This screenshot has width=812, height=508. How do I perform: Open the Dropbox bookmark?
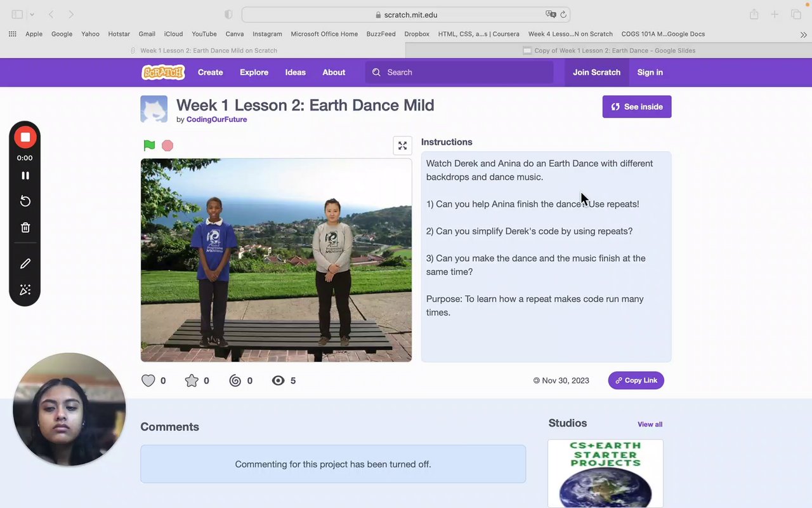[417, 34]
